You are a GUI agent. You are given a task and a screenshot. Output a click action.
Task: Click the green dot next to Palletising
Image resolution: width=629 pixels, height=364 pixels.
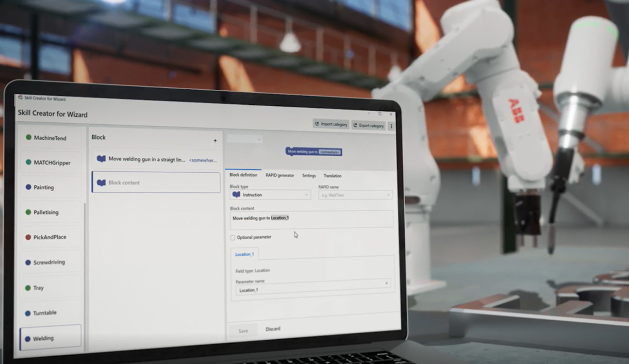(x=28, y=212)
